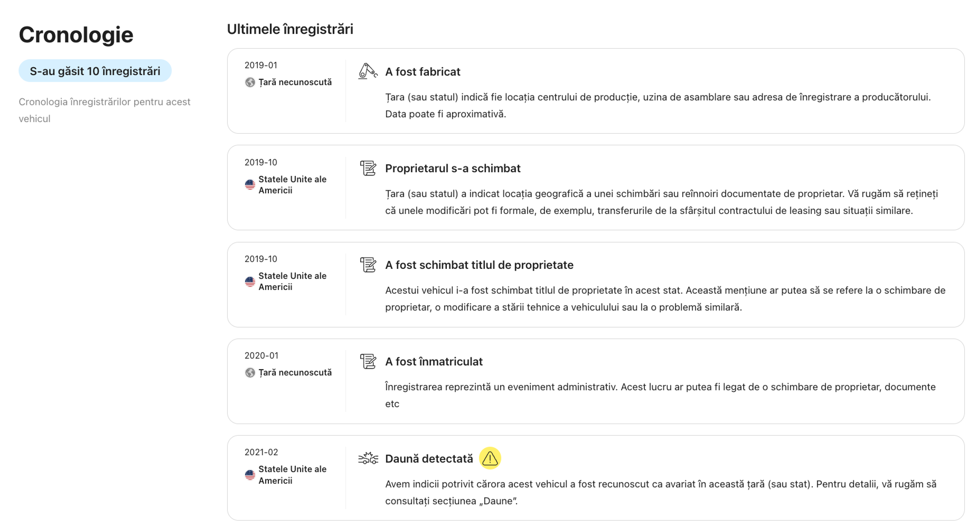Click the document icon beside Proprietarul s-a schimbat

point(368,168)
